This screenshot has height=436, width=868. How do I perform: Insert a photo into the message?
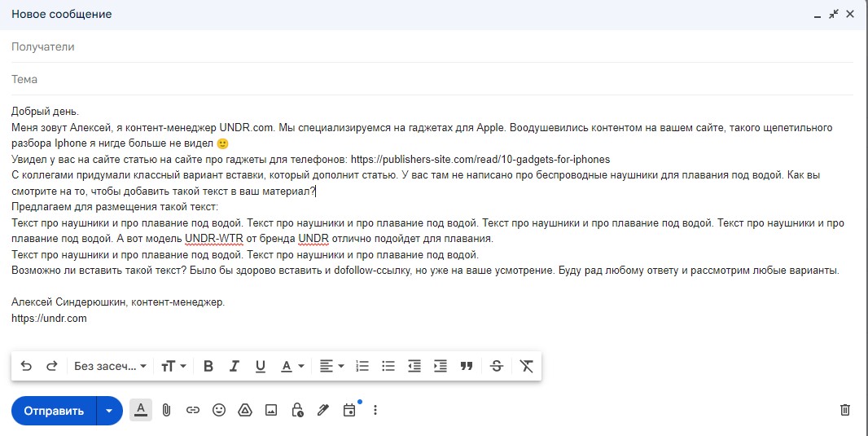click(x=271, y=410)
